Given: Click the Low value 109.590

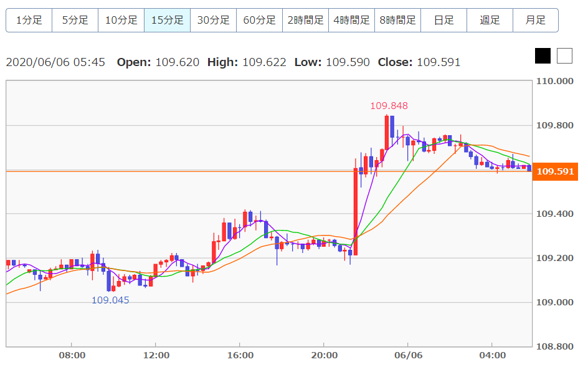Looking at the screenshot, I should 348,62.
